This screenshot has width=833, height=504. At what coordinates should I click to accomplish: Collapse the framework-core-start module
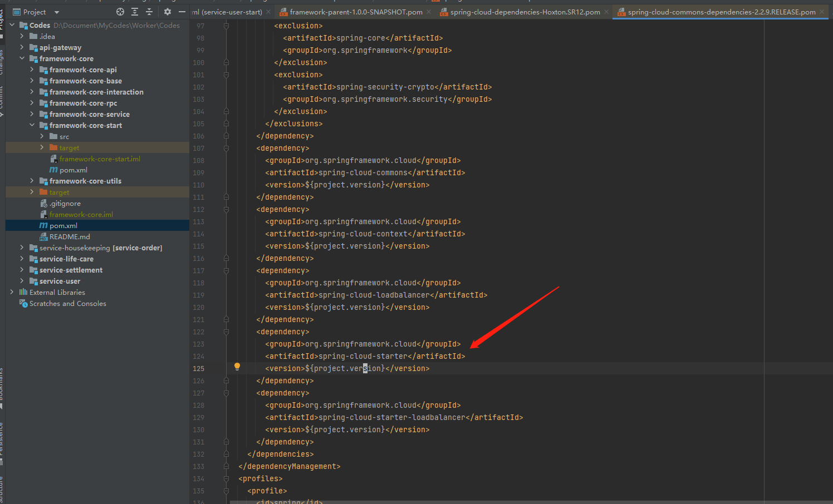32,125
